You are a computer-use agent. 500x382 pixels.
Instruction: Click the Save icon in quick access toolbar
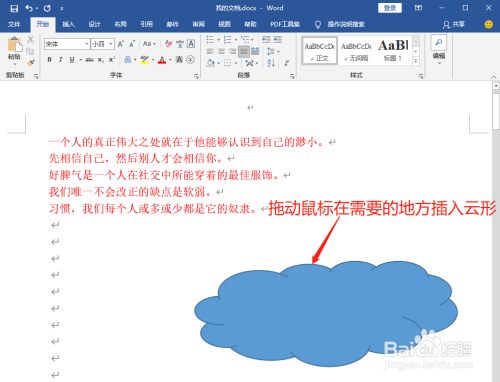click(x=14, y=8)
